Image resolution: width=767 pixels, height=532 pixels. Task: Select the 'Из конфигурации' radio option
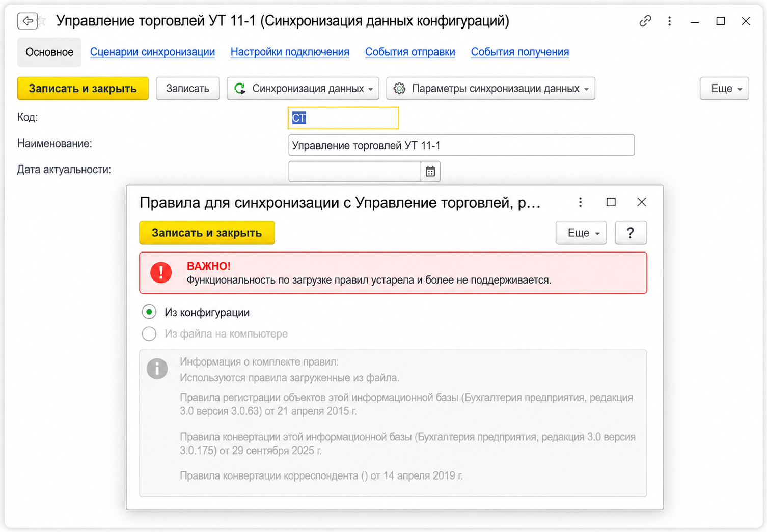149,312
